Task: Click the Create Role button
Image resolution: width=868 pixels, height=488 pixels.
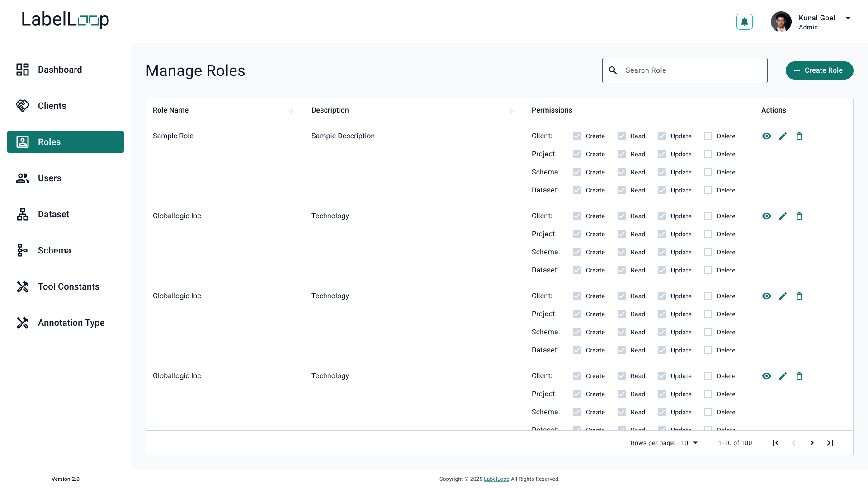Action: tap(819, 70)
